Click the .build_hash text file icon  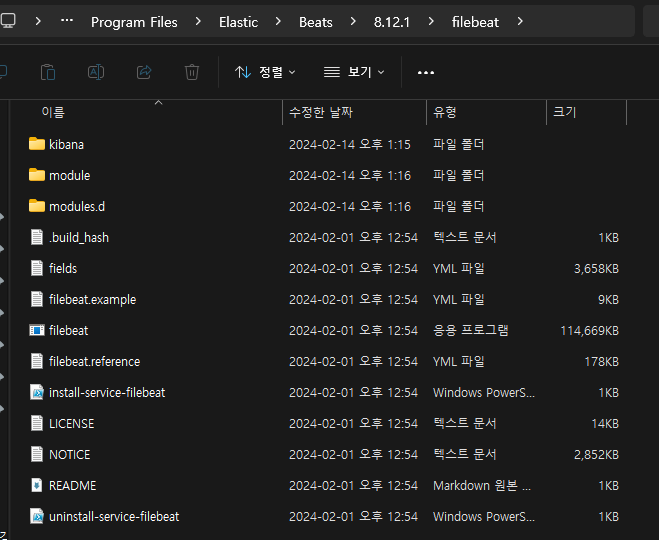click(37, 237)
